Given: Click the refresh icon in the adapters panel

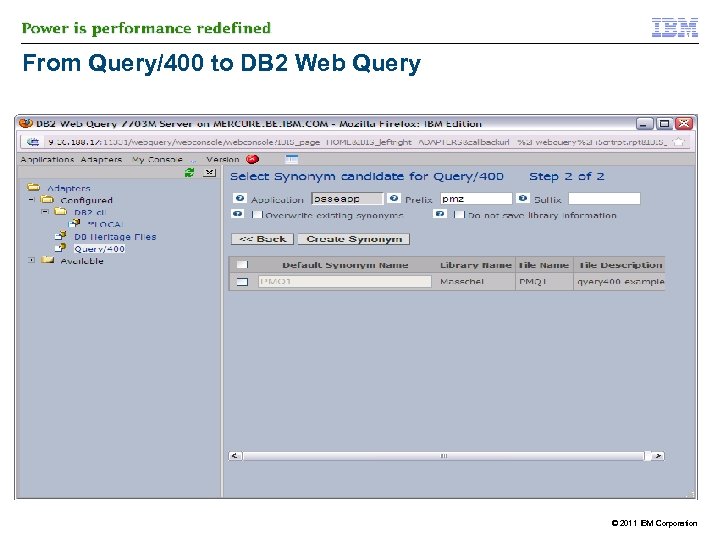Looking at the screenshot, I should (189, 173).
